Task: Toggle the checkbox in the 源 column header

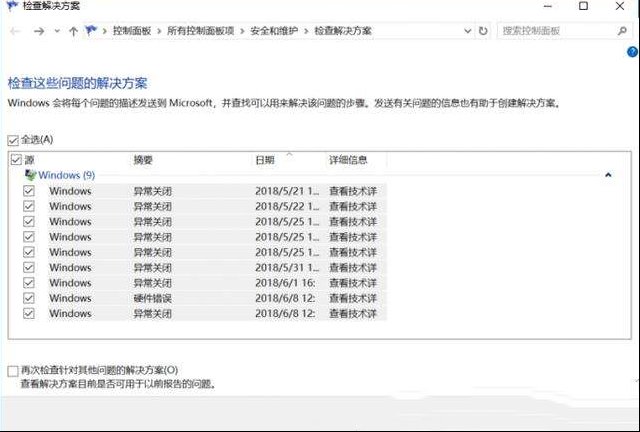Action: [x=16, y=160]
